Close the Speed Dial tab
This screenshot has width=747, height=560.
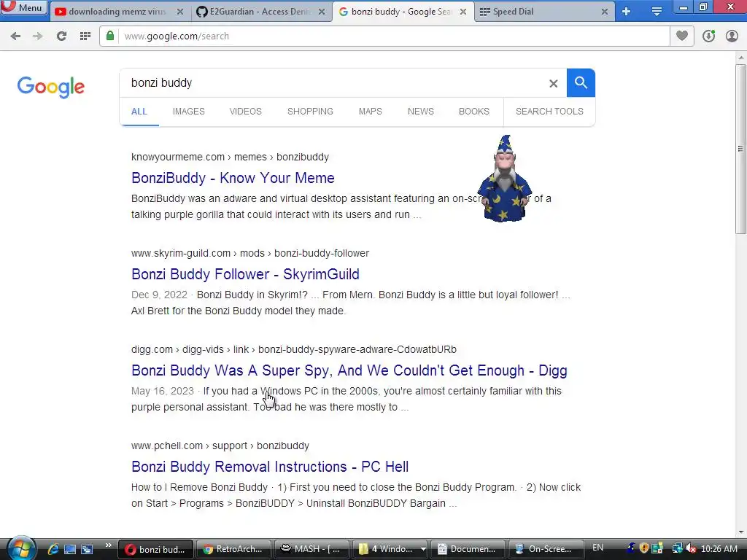point(605,12)
